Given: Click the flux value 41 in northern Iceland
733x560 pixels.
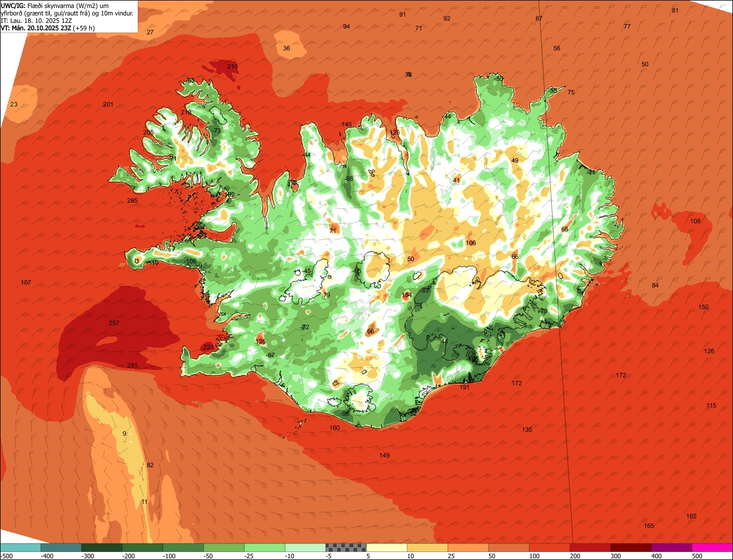Looking at the screenshot, I should click(456, 180).
